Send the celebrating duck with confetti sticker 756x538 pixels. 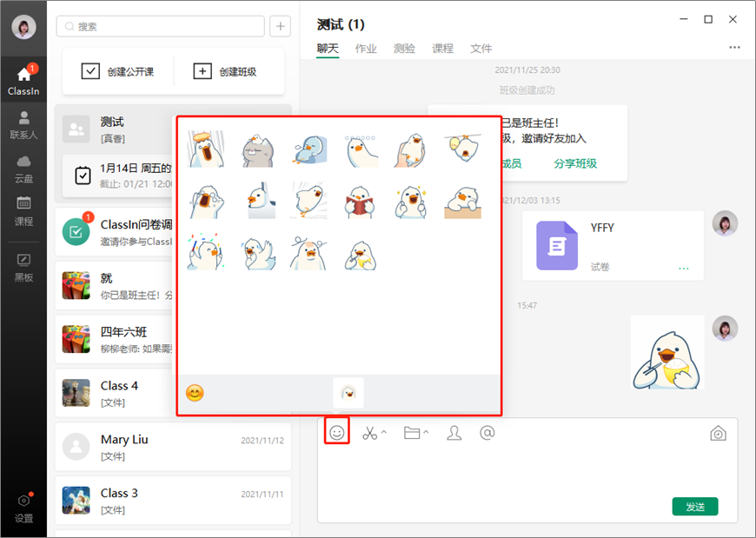coord(206,251)
